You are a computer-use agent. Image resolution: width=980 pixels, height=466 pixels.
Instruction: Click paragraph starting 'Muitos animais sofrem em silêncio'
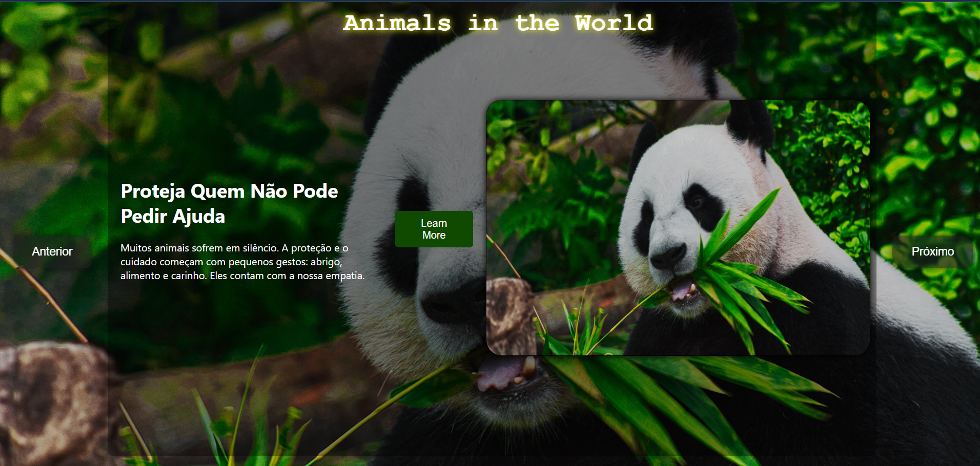point(242,262)
